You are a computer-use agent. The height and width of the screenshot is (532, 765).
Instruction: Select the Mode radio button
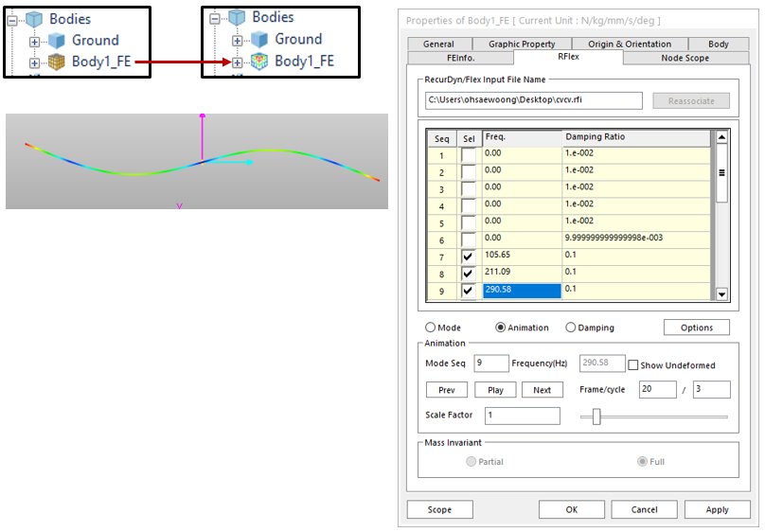[430, 328]
